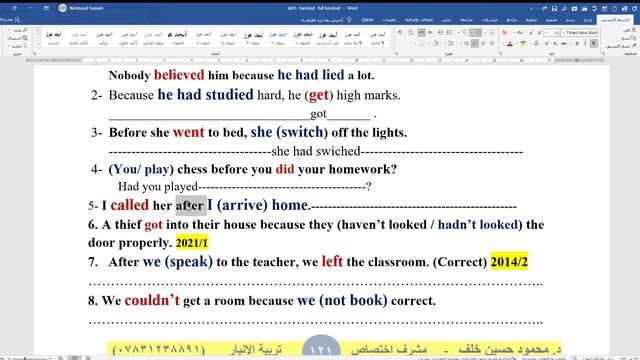The width and height of the screenshot is (640, 360).
Task: Click the Redo arrow in the title bar
Action: point(544,9)
